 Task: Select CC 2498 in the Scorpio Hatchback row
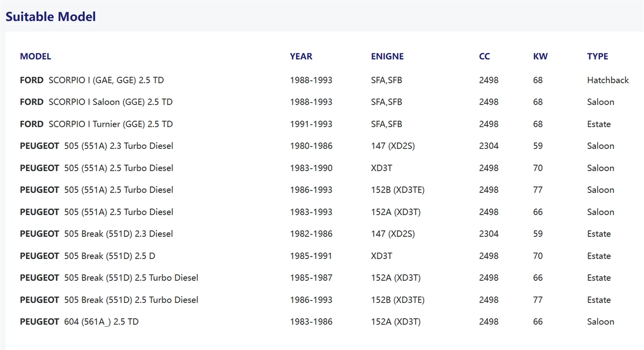point(489,80)
